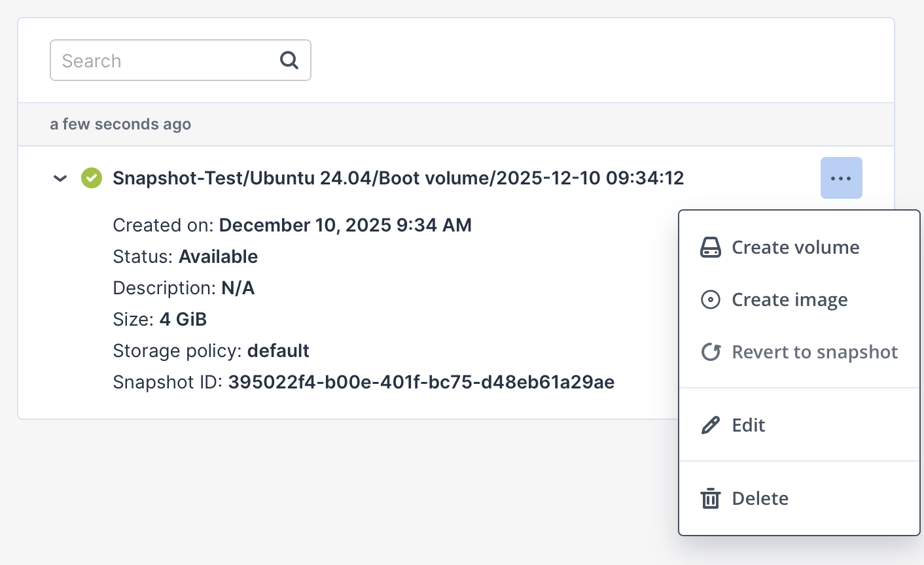Viewport: 924px width, 565px height.
Task: Click the Snapshot ID value text
Action: pyautogui.click(x=421, y=382)
